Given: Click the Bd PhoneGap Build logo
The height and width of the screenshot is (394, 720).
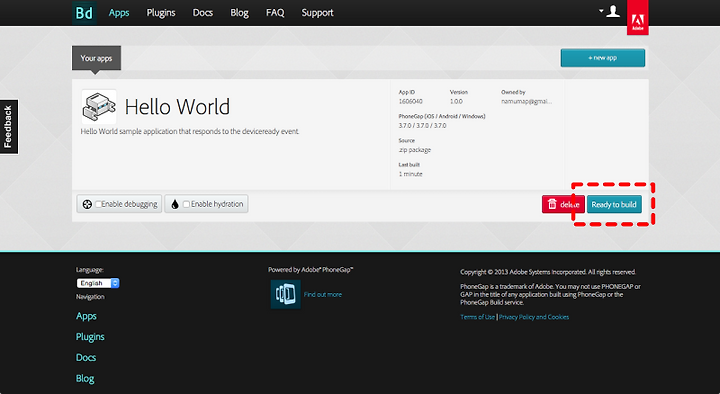Looking at the screenshot, I should [84, 12].
